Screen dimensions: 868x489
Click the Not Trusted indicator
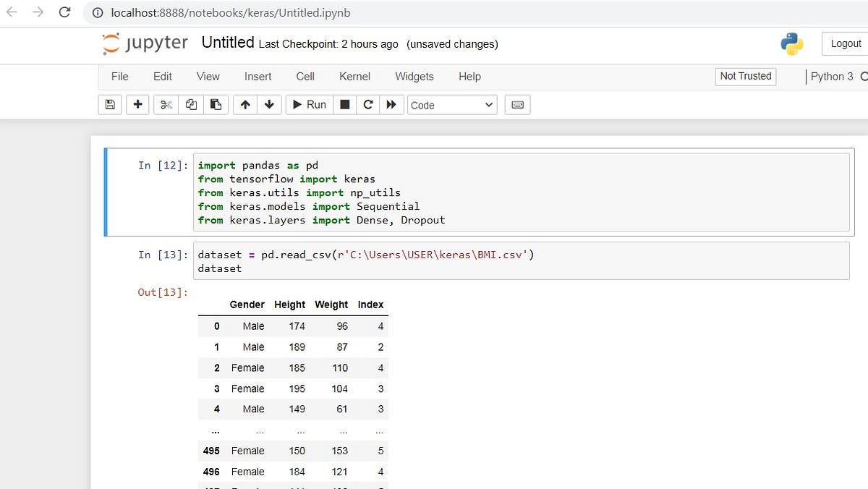coord(745,76)
